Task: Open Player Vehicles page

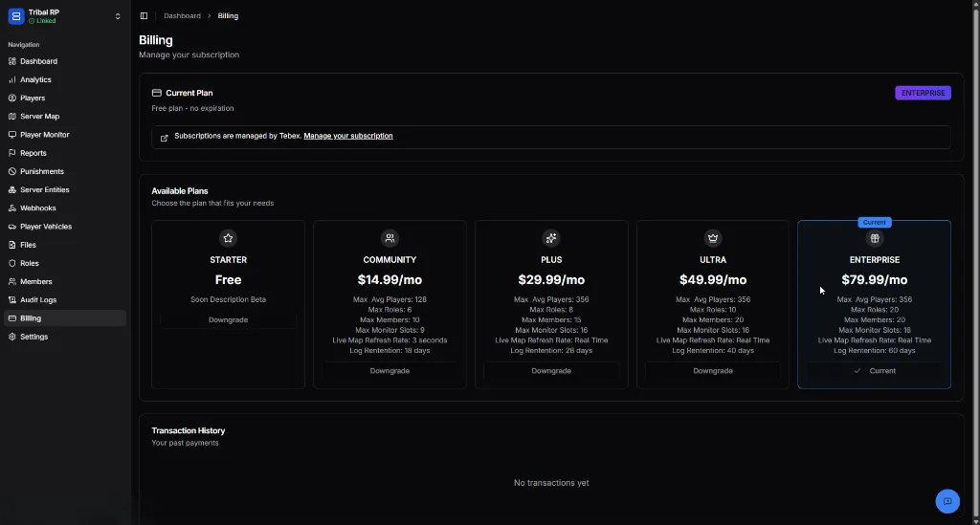Action: point(65,227)
